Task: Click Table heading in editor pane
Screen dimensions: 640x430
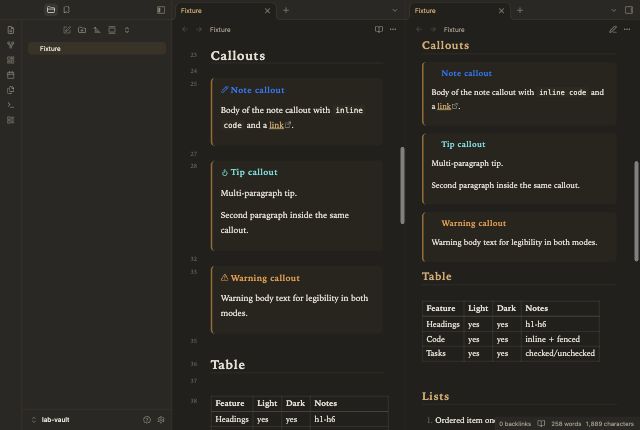Action: point(228,365)
